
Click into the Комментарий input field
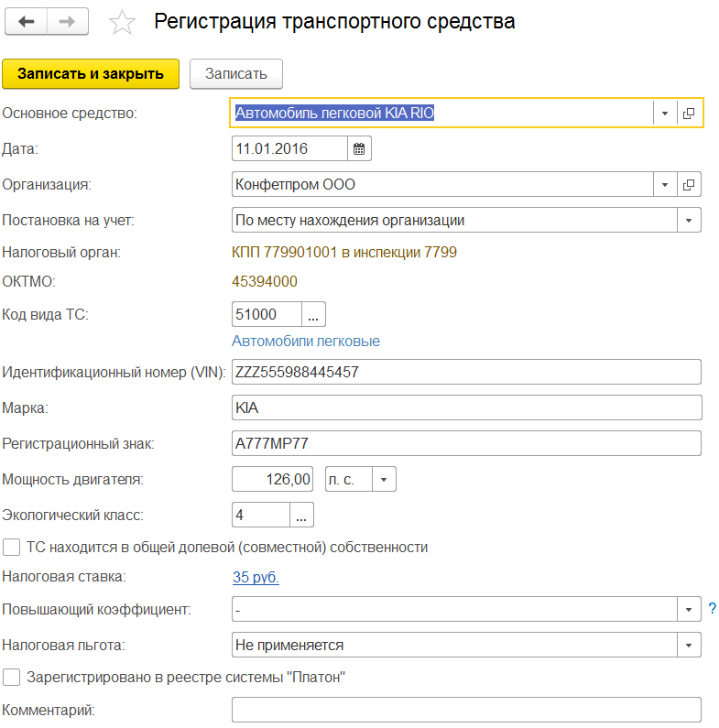tap(466, 710)
